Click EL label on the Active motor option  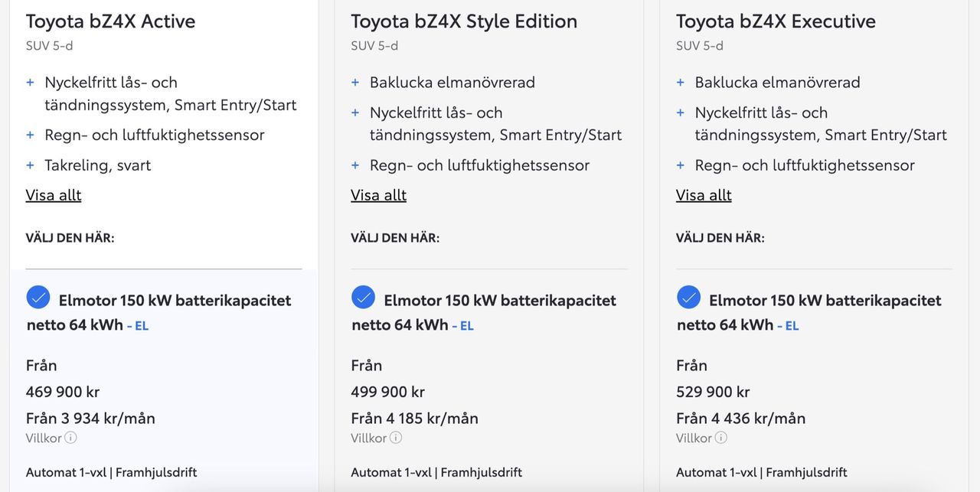141,326
